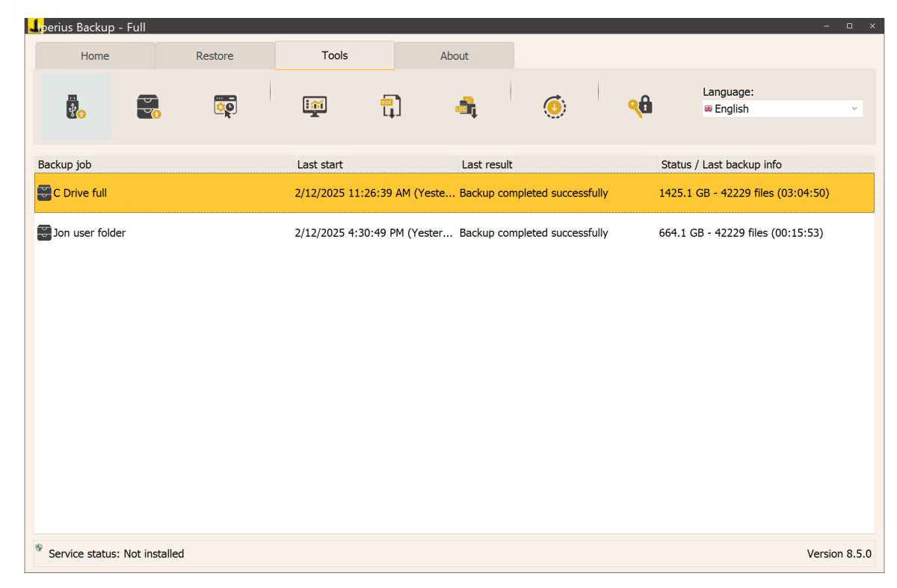Viewport: 897px width, 588px height.
Task: Minimize the Iperius Backup window
Action: pyautogui.click(x=827, y=26)
